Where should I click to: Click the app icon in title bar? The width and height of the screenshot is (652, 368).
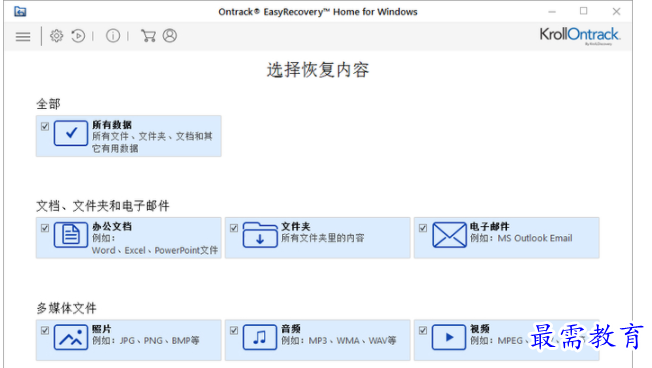[x=20, y=12]
